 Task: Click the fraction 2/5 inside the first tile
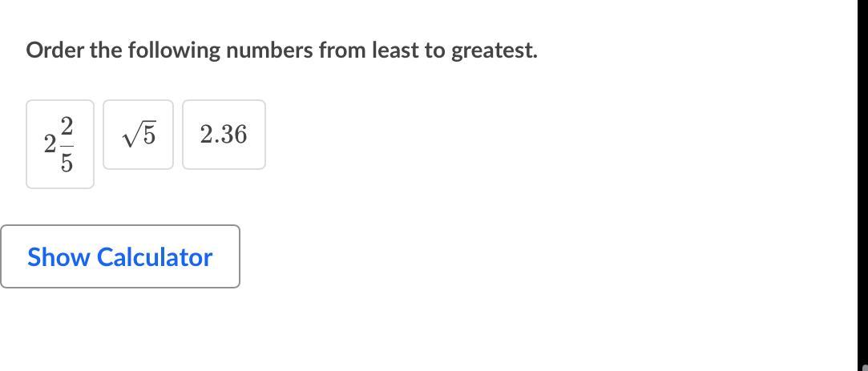click(x=67, y=144)
